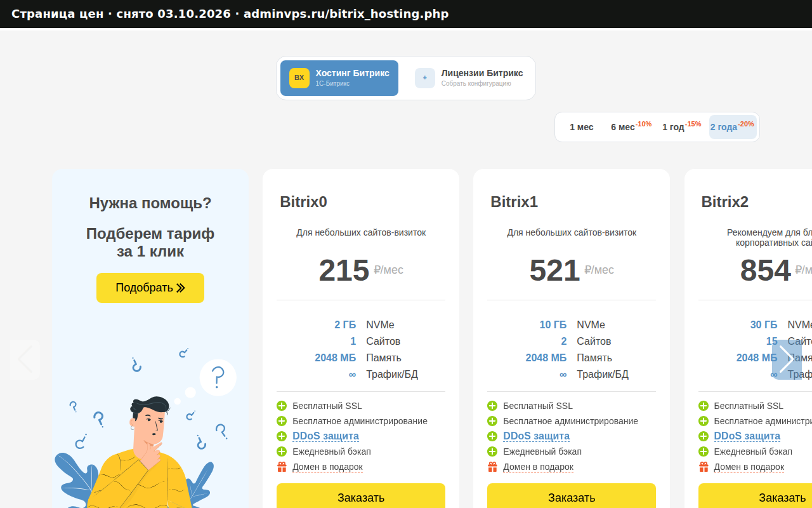The height and width of the screenshot is (508, 812).
Task: Click plus icon by DDoS защита in Bitrix0
Action: (x=282, y=436)
